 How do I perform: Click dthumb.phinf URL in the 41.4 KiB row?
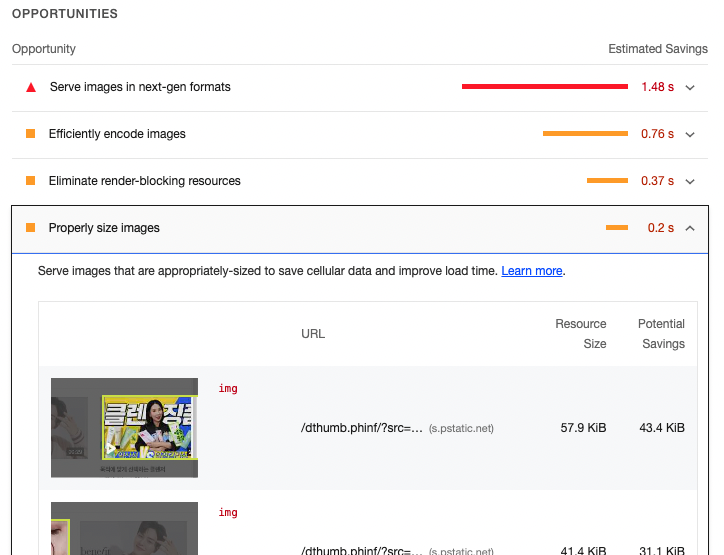[x=362, y=550]
